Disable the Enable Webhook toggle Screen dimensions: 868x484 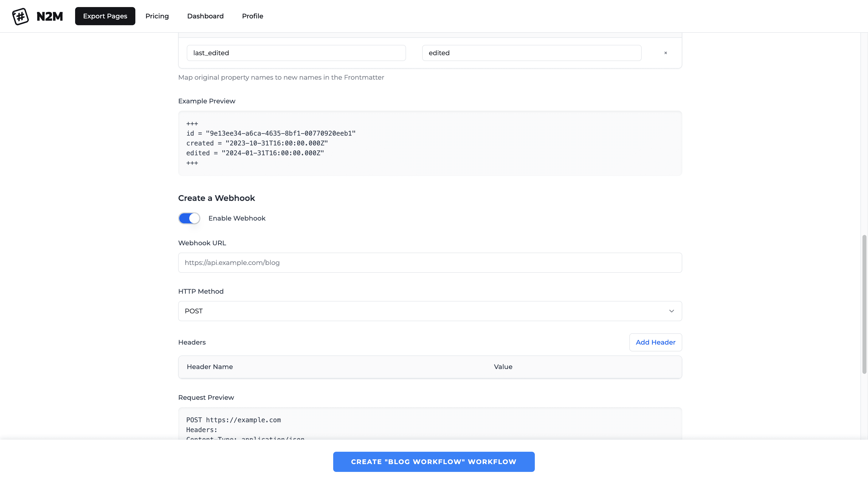tap(189, 218)
